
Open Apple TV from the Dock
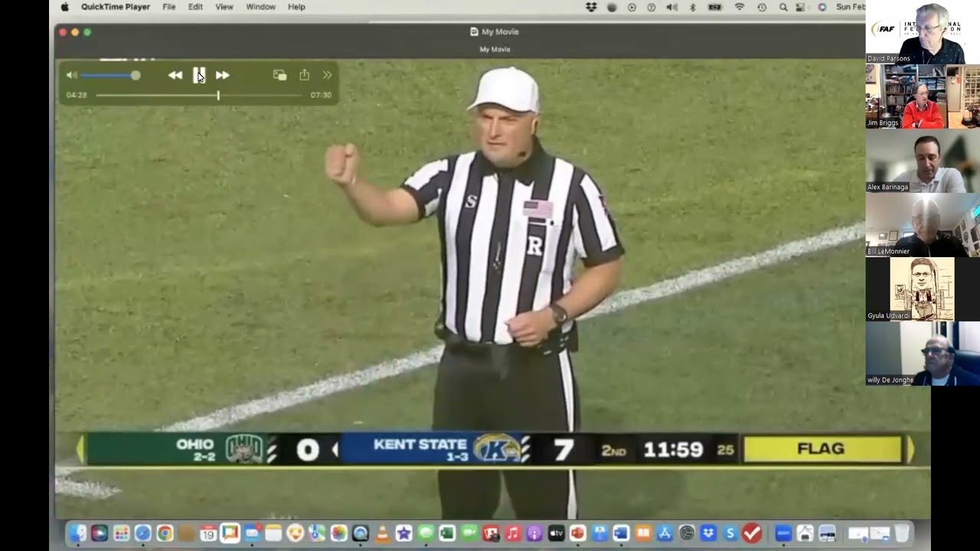(556, 533)
